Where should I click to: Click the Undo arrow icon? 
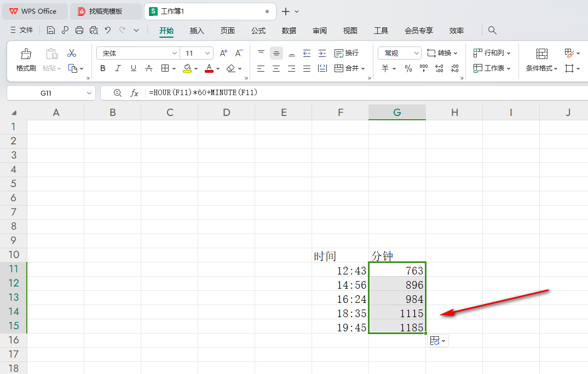[x=108, y=31]
